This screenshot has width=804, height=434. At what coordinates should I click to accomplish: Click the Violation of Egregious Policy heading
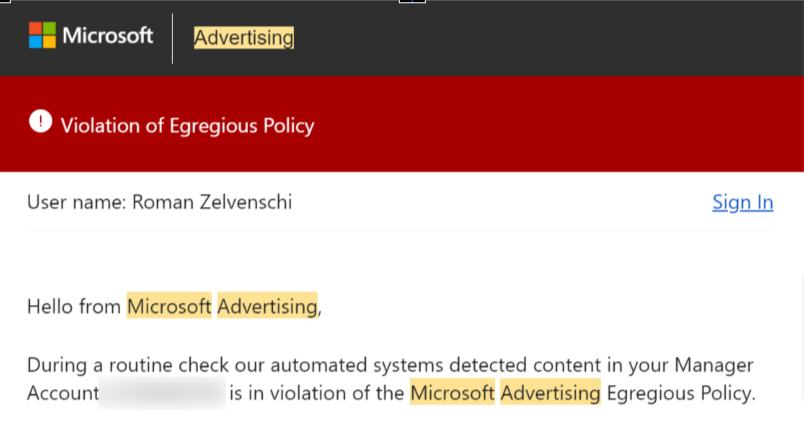click(x=187, y=126)
